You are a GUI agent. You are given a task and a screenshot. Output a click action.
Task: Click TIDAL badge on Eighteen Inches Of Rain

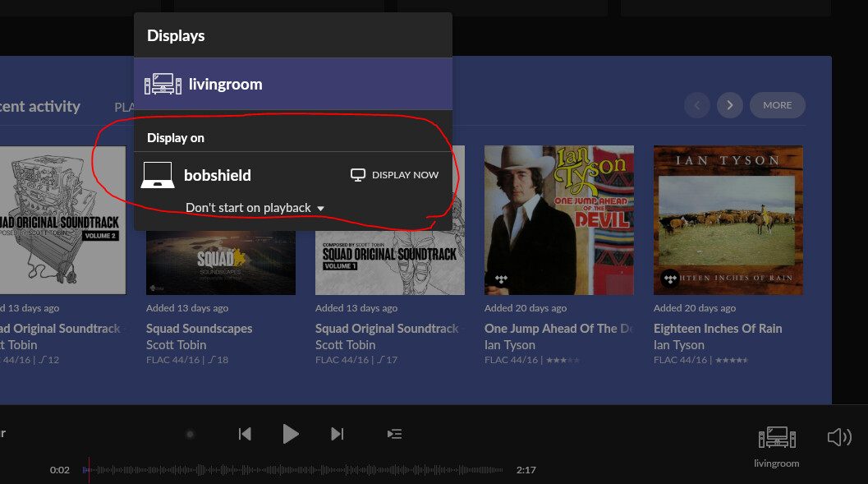click(670, 279)
